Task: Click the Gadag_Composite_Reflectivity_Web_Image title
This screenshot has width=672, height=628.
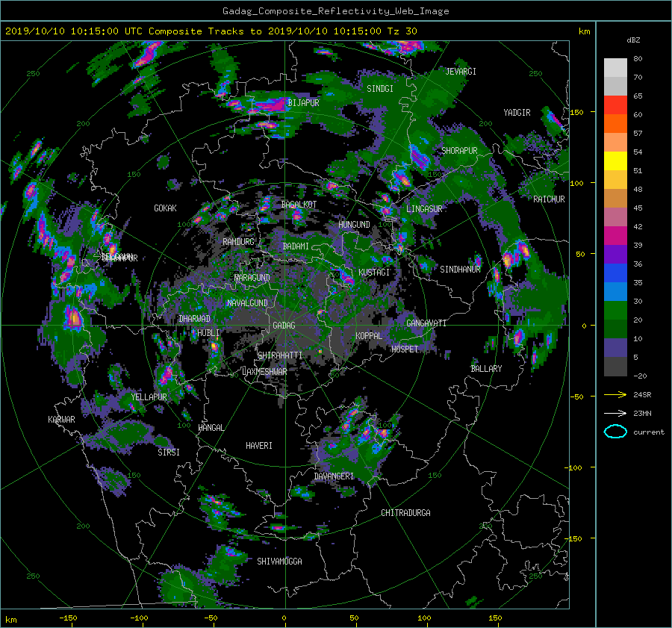Action: [x=335, y=11]
